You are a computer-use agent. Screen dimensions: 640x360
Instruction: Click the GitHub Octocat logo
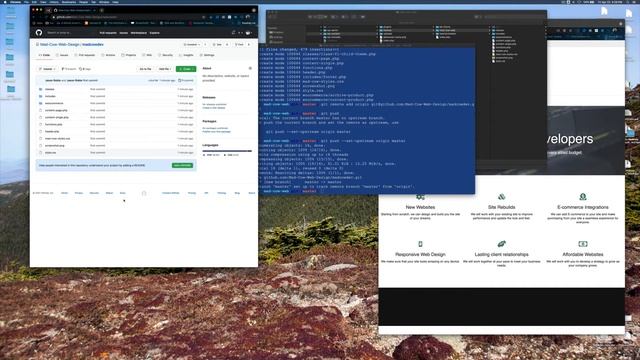[x=39, y=33]
